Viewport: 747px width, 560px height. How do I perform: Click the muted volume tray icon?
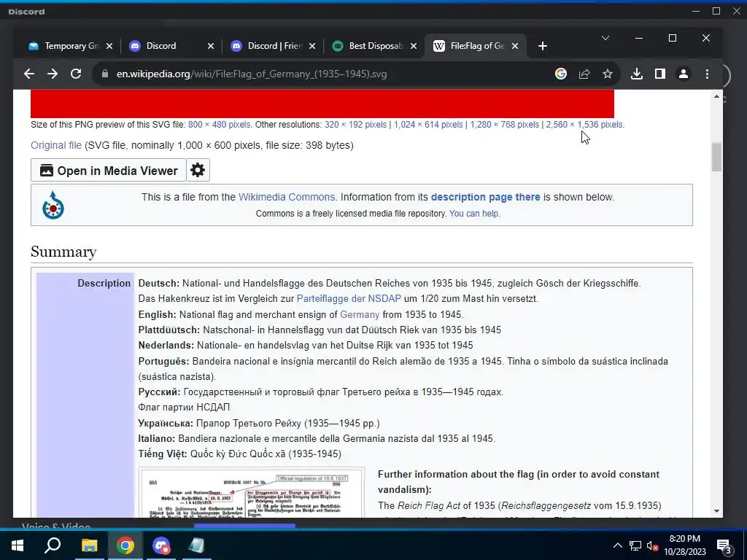pos(652,545)
